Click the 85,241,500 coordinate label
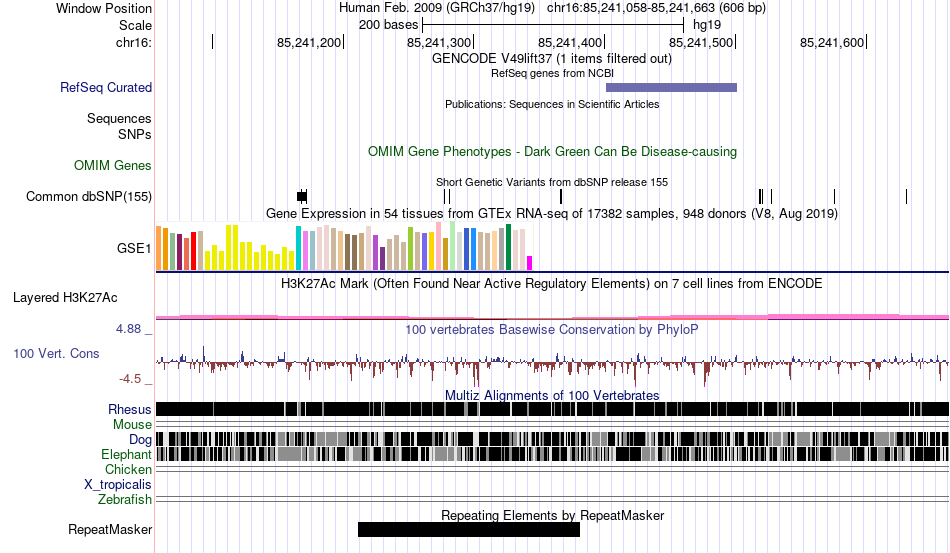 click(x=701, y=42)
